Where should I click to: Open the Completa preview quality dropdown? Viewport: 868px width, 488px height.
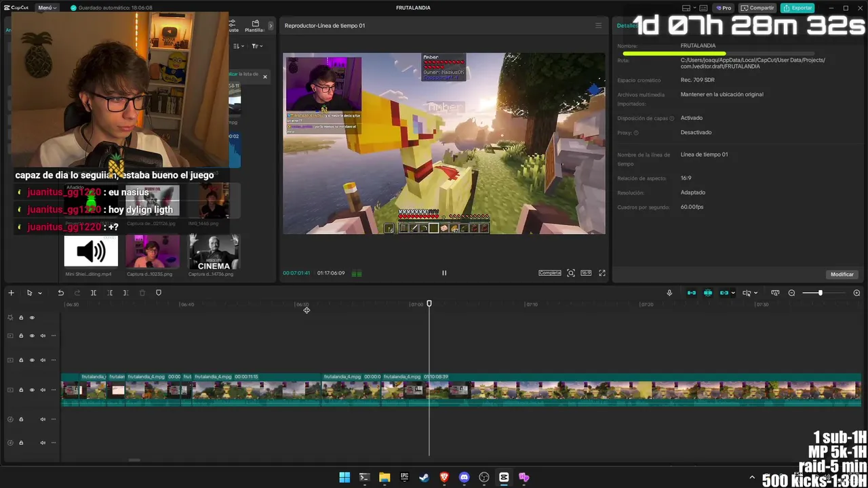pos(550,273)
